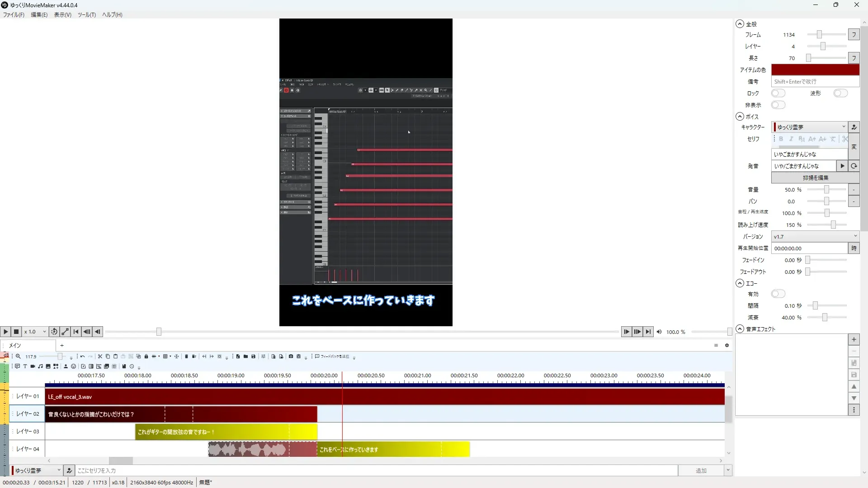This screenshot has width=868, height=488.
Task: Open the ツール(T) menu
Action: [x=86, y=15]
